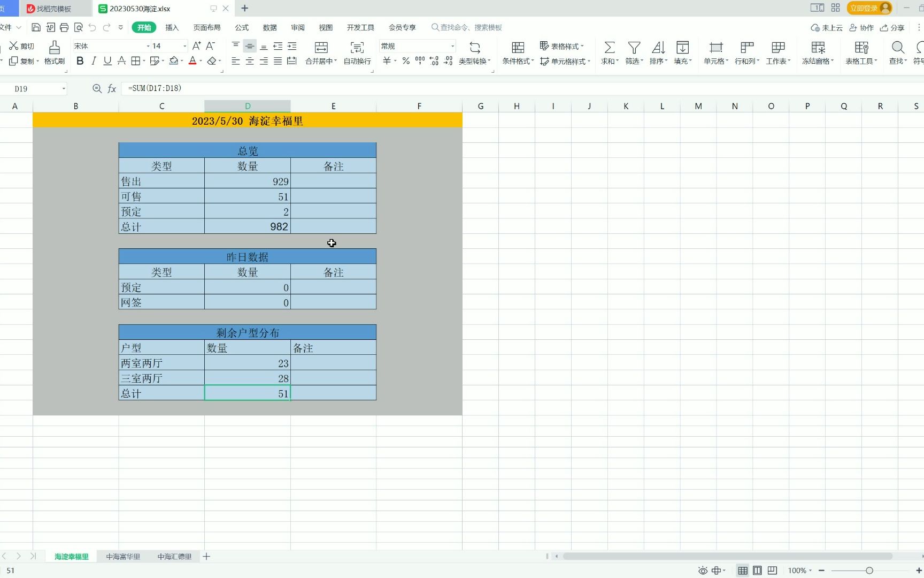Switch to Normal view icon in status bar
The width and height of the screenshot is (924, 578).
(x=743, y=571)
